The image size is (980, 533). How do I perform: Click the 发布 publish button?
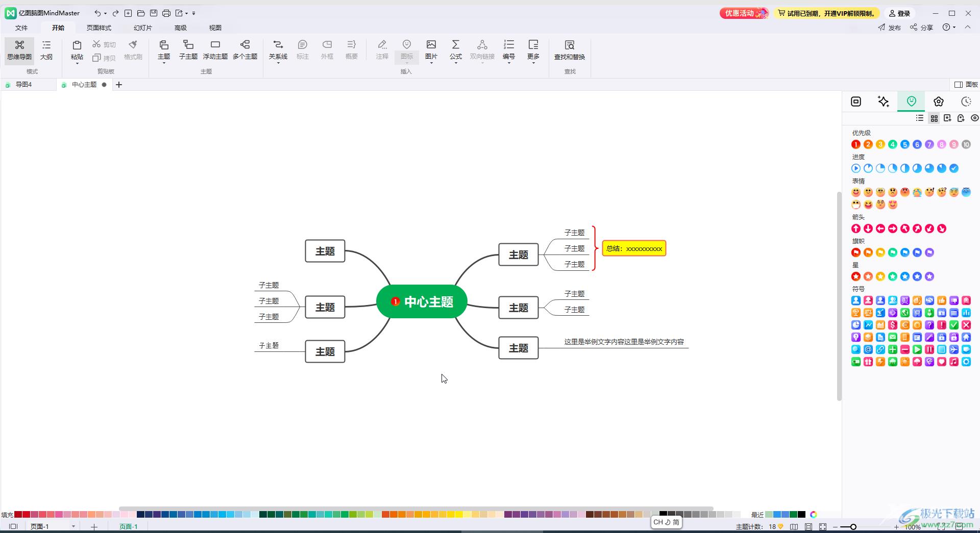[x=890, y=28]
